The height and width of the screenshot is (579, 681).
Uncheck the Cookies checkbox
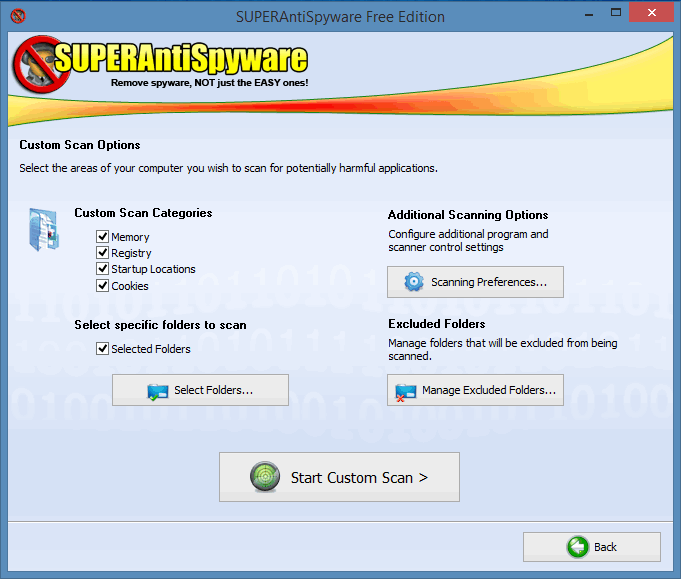[102, 285]
